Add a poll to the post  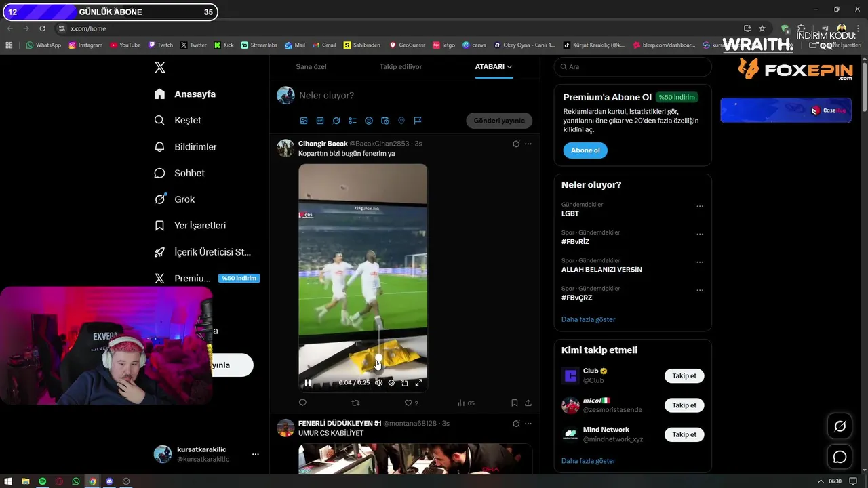click(x=353, y=121)
